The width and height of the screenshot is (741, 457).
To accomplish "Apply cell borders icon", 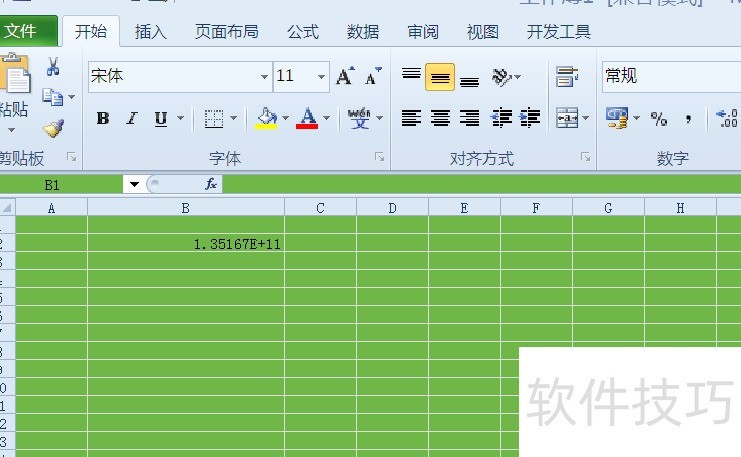I will pos(214,118).
